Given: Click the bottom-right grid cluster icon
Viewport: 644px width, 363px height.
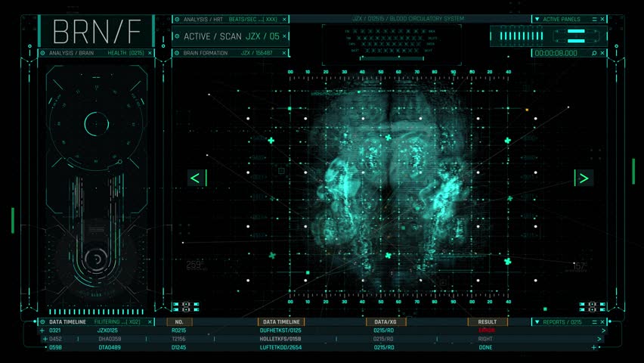Looking at the screenshot, I should tap(592, 307).
